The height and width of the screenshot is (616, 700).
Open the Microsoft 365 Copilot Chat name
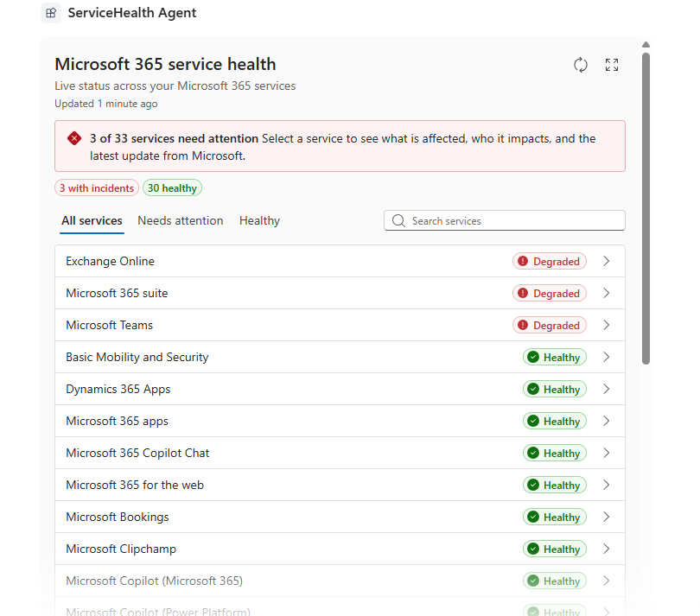pyautogui.click(x=137, y=453)
